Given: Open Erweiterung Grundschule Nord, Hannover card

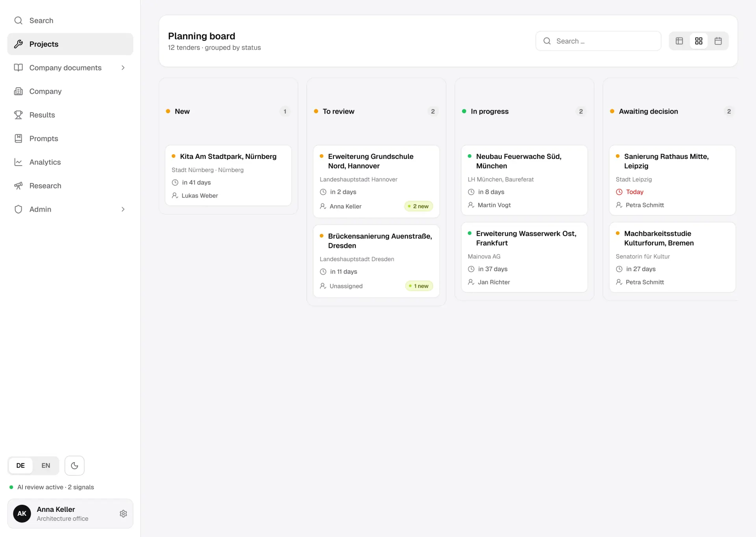Looking at the screenshot, I should click(x=376, y=181).
